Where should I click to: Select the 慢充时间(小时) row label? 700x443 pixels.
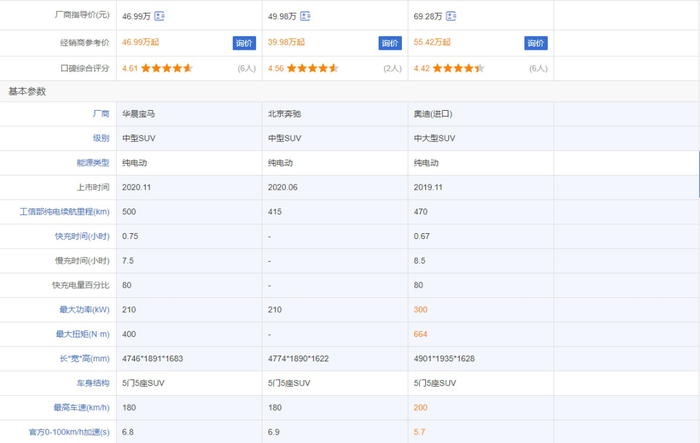[x=82, y=261]
